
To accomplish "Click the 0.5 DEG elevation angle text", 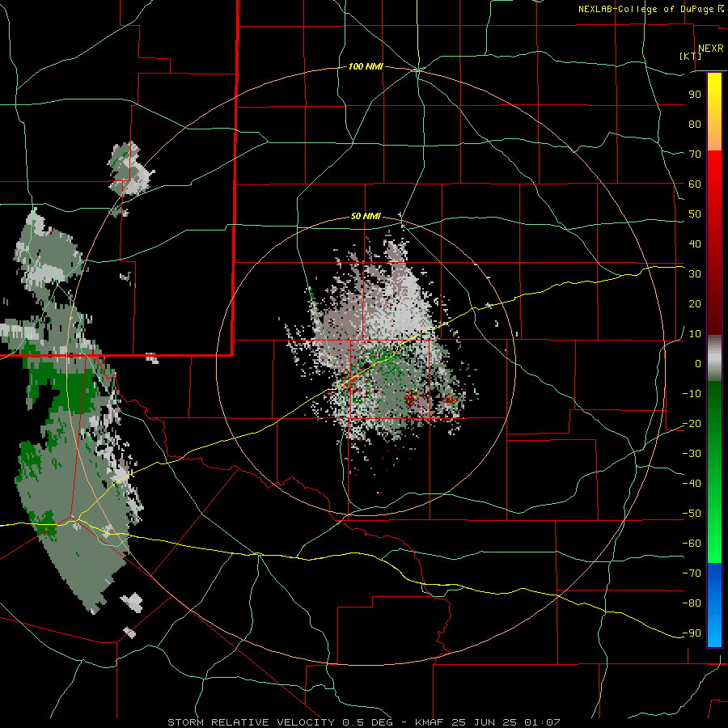I will (367, 722).
